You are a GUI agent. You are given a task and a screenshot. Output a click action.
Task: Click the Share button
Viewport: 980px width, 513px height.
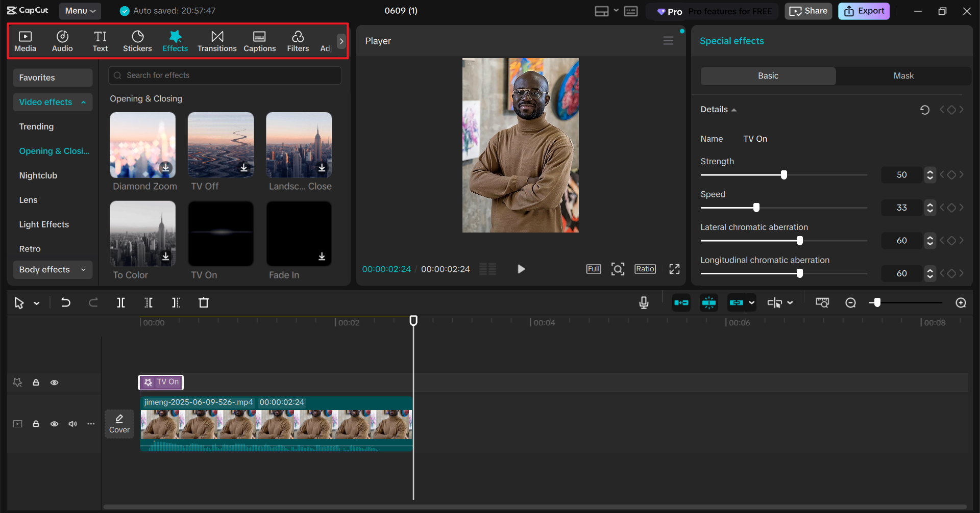(808, 11)
